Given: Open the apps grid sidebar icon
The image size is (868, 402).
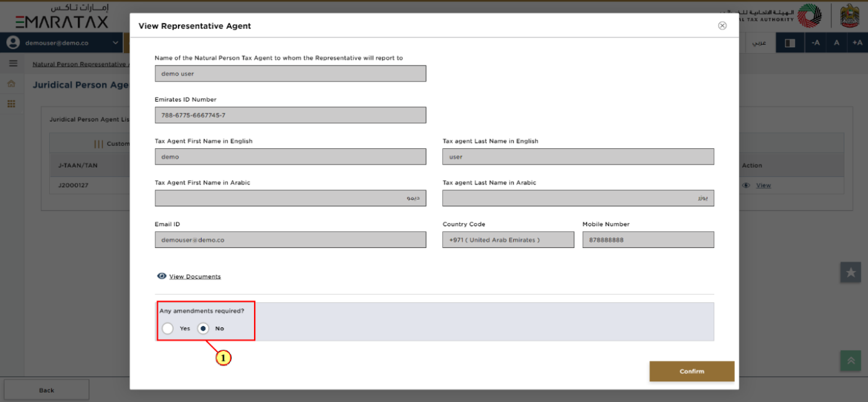Looking at the screenshot, I should coord(11,104).
